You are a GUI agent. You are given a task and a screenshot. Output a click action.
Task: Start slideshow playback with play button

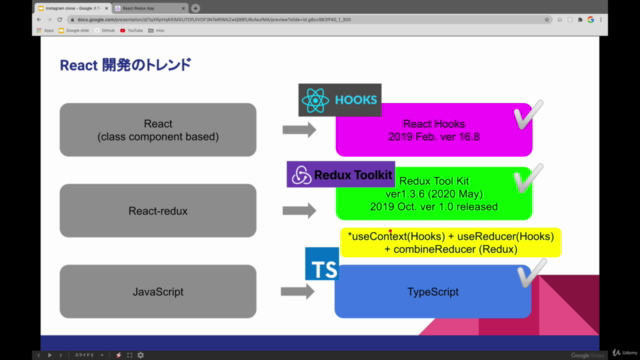coord(49,355)
